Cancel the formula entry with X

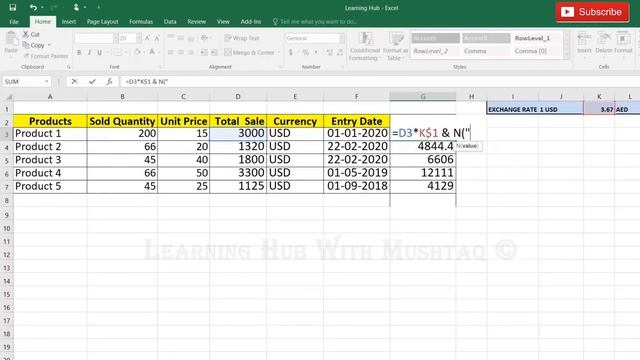click(x=74, y=82)
